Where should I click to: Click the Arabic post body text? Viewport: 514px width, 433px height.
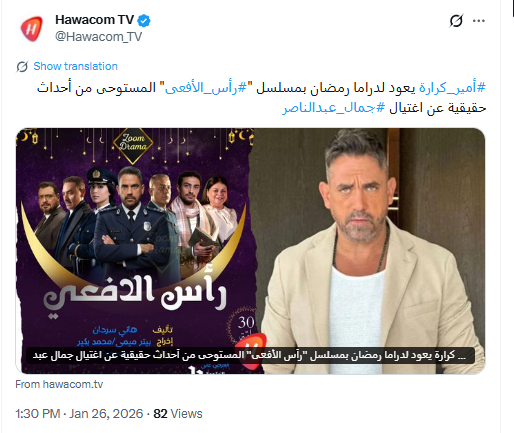pyautogui.click(x=261, y=98)
